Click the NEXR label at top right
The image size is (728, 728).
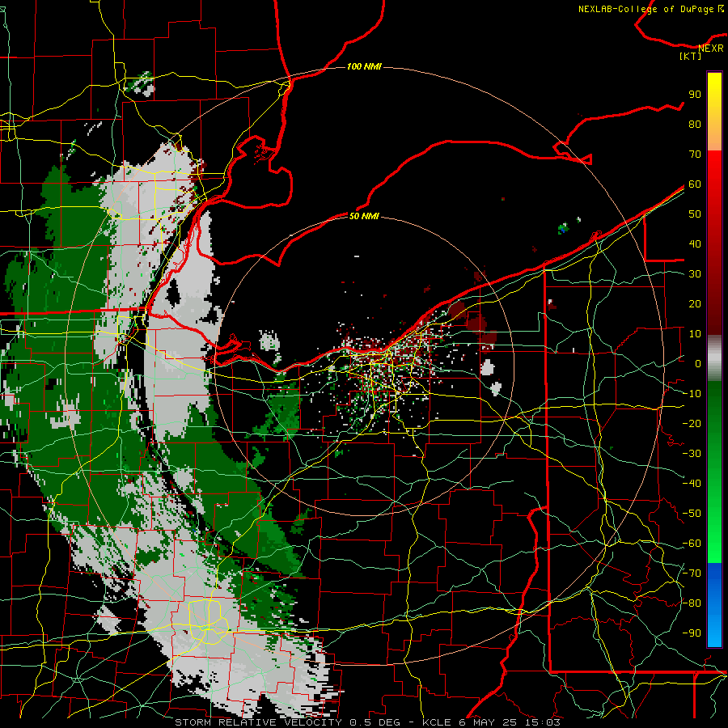point(711,49)
